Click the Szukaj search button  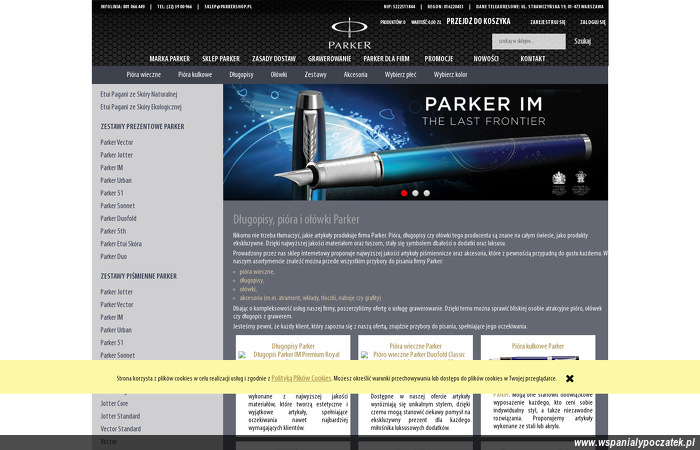tap(582, 41)
